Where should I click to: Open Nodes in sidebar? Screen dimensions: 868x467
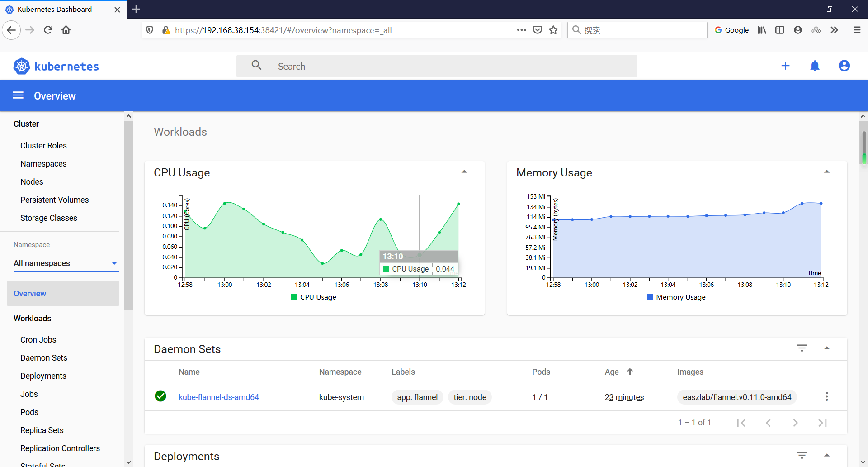[x=32, y=182]
